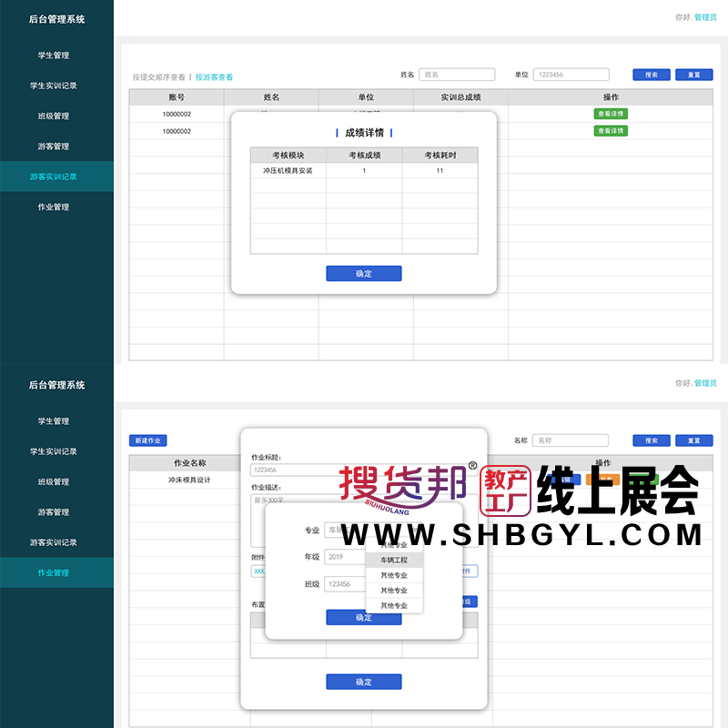Open 学生管理 in the 作业管理 page sidebar
The image size is (728, 728).
pos(54,421)
